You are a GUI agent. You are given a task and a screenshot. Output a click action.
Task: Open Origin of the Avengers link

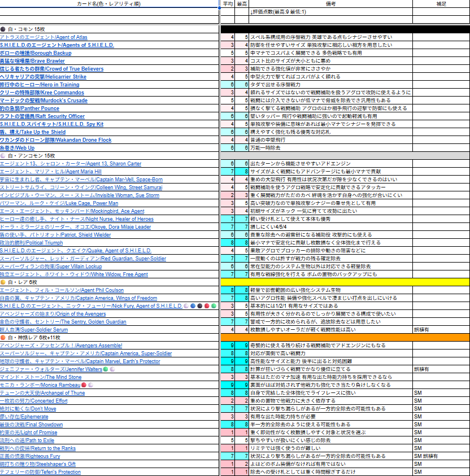(53, 313)
